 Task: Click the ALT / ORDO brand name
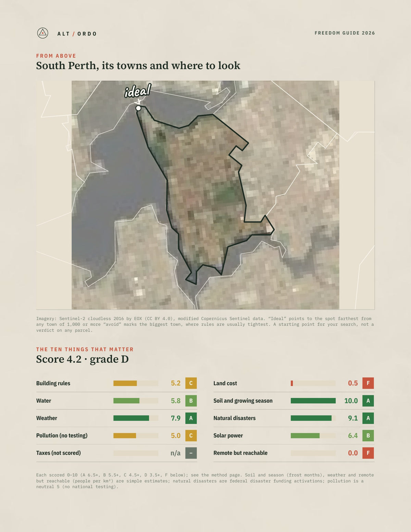77,34
